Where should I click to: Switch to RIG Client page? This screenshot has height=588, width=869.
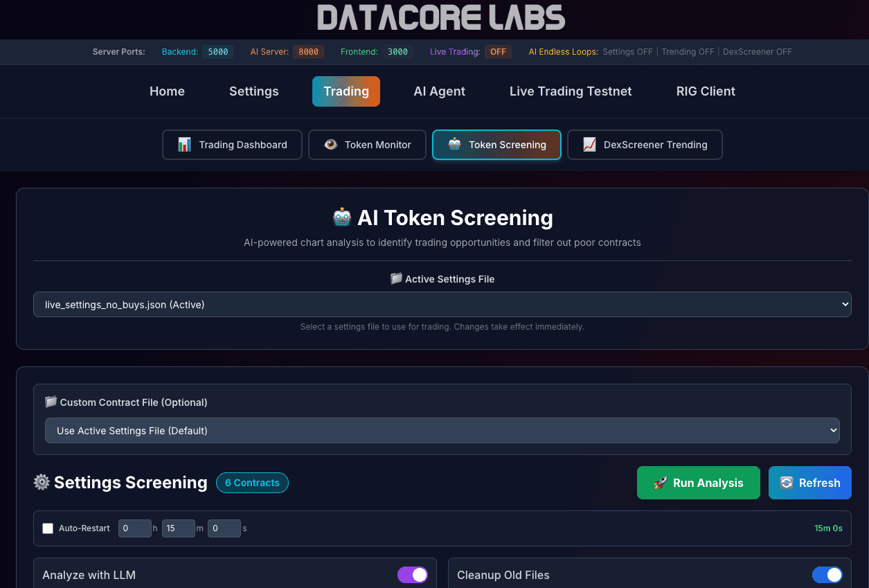706,91
